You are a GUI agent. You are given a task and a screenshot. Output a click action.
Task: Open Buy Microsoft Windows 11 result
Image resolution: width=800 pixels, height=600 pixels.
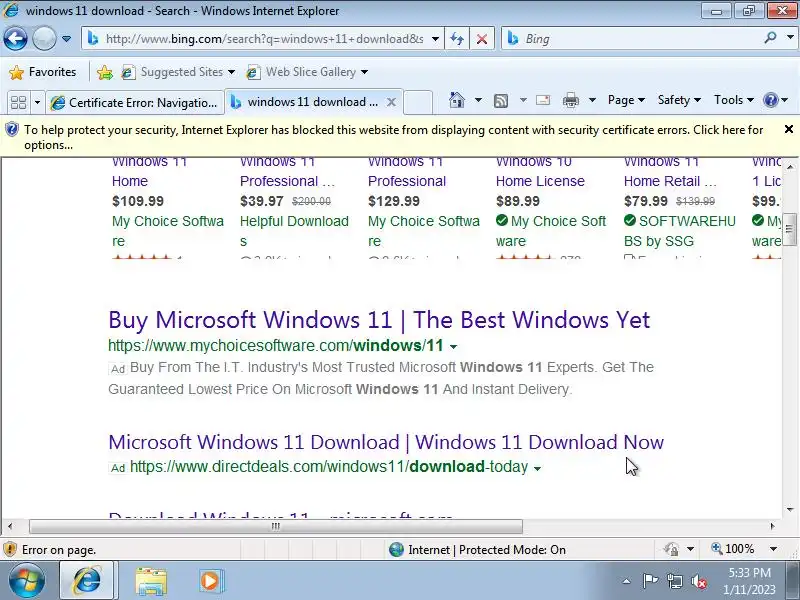(x=379, y=320)
